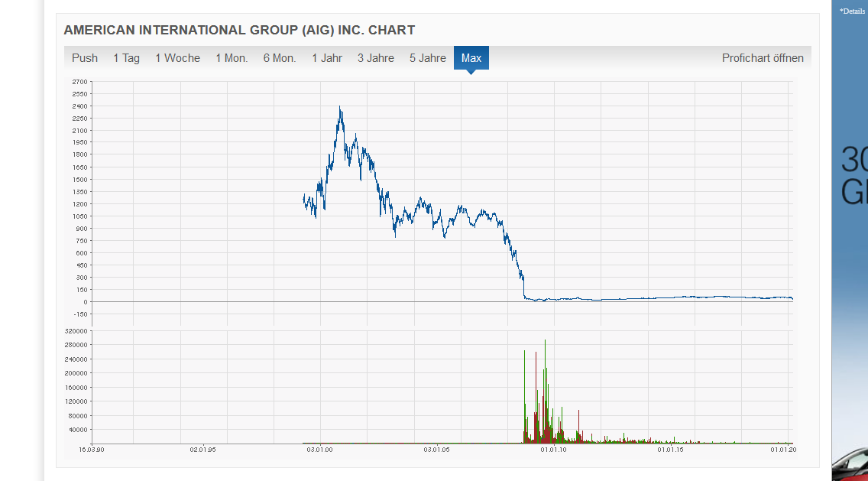Click the AIG chart title heading
The width and height of the screenshot is (868, 481).
tap(239, 30)
